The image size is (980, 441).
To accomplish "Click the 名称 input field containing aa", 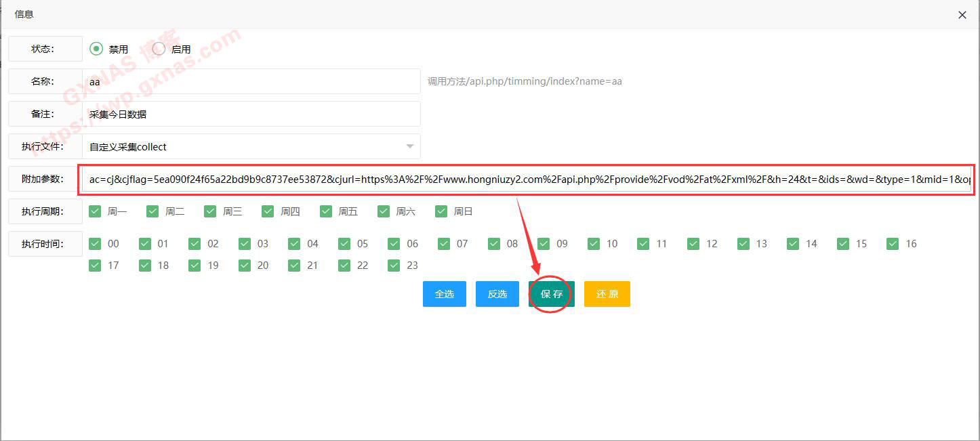I will [251, 81].
